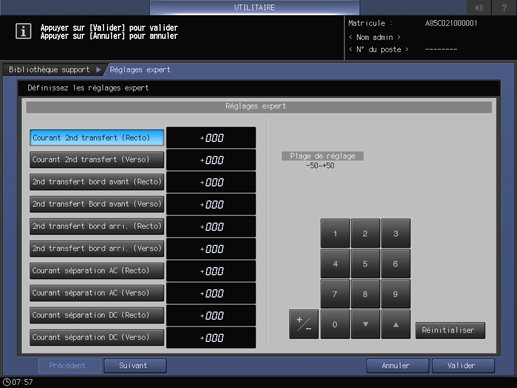Image resolution: width=517 pixels, height=388 pixels.
Task: Select Courant 2nd transfert (Verso)
Action: coord(97,160)
